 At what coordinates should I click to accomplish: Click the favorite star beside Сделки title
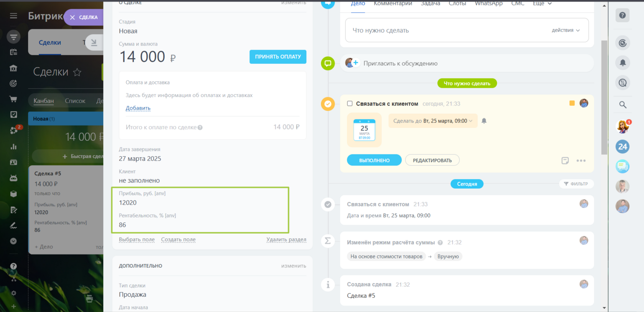(x=77, y=72)
